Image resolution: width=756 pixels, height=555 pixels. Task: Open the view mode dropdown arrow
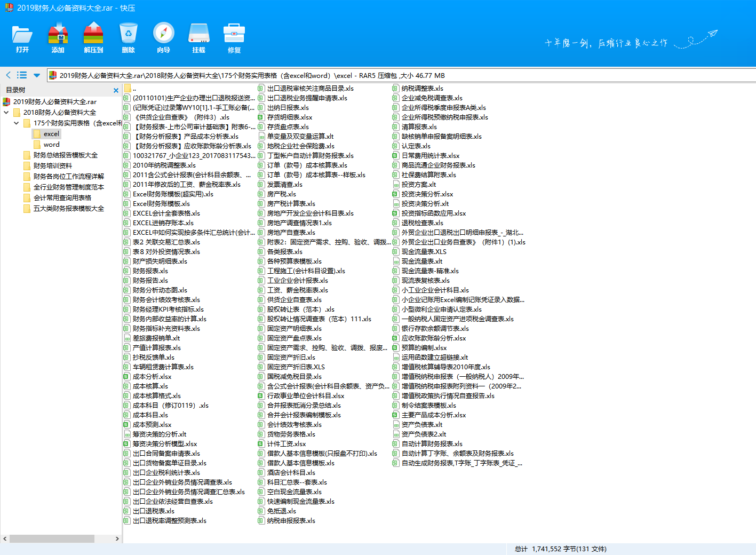click(x=36, y=75)
